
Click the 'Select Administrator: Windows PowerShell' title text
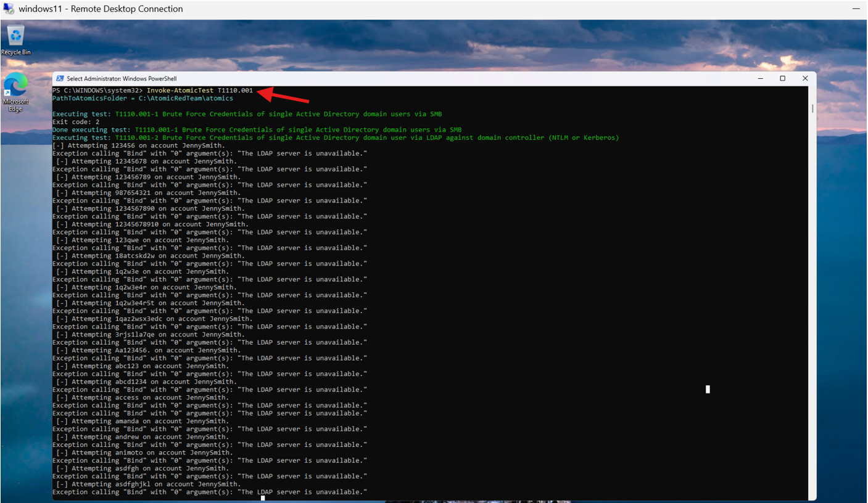coord(122,79)
